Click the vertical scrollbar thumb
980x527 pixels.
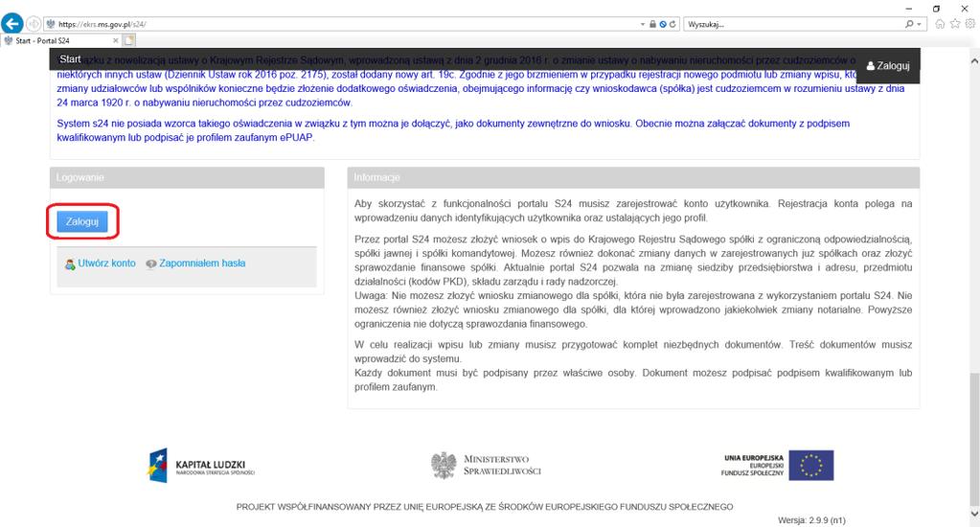[x=974, y=439]
